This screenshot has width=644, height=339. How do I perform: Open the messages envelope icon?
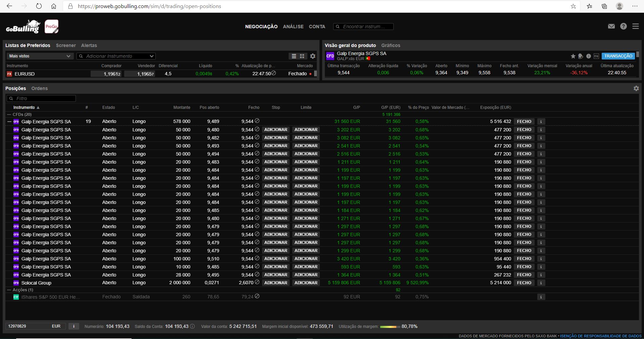[611, 26]
